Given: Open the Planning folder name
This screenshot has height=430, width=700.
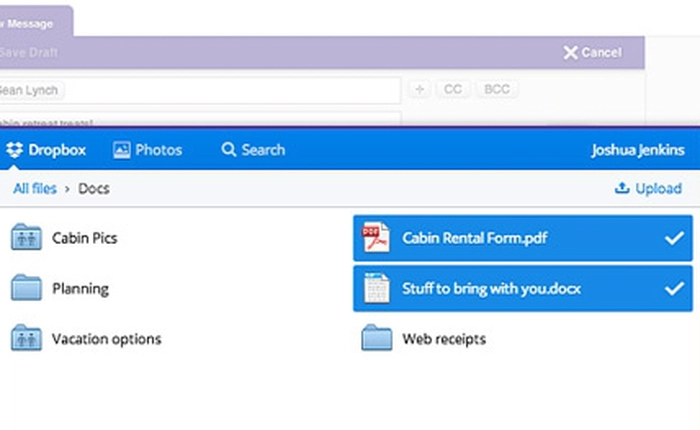Looking at the screenshot, I should (80, 289).
